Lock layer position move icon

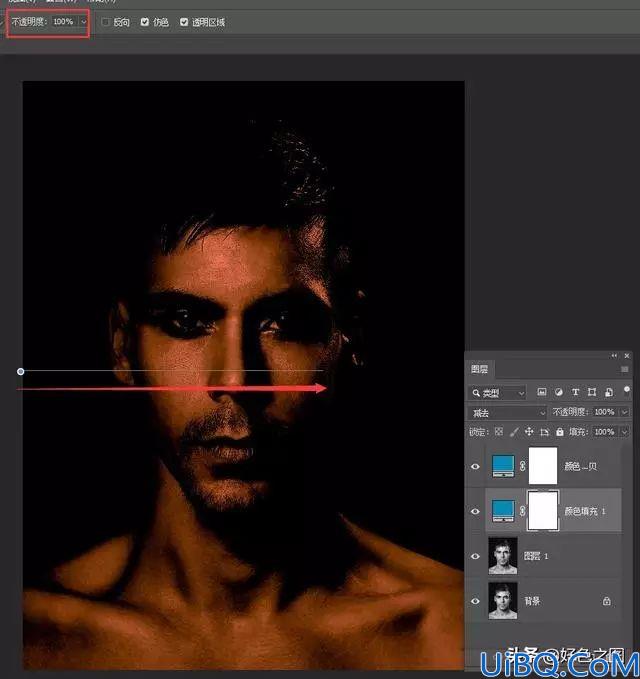point(529,432)
